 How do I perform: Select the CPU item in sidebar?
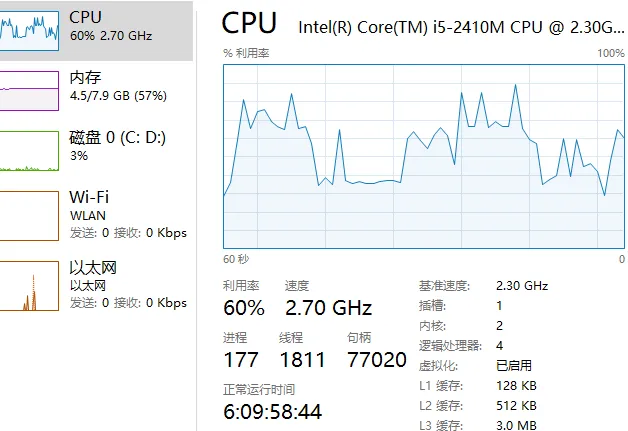click(x=96, y=31)
